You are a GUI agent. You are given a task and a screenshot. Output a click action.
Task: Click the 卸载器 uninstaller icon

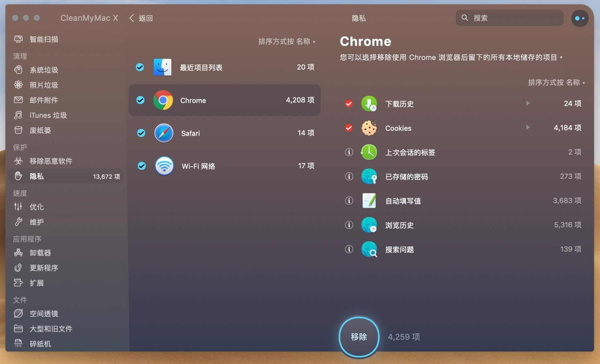pyautogui.click(x=18, y=253)
